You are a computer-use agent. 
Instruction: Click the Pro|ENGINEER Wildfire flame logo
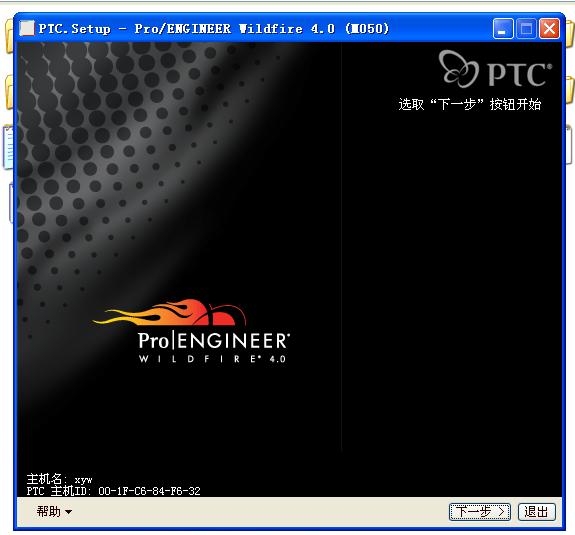click(170, 313)
